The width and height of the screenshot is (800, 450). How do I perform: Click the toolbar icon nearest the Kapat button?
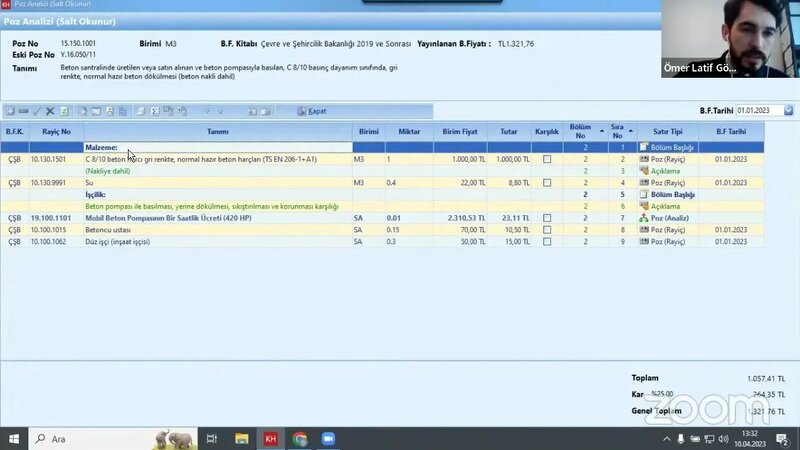pyautogui.click(x=266, y=111)
